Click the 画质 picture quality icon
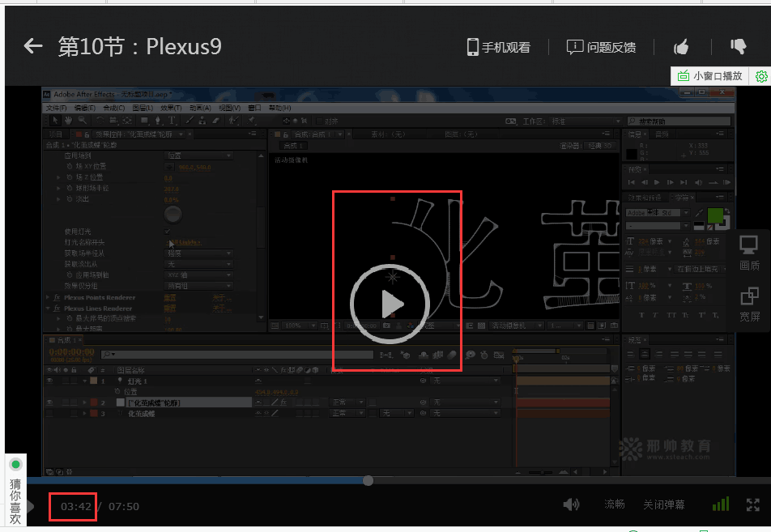Image resolution: width=771 pixels, height=532 pixels. [750, 252]
